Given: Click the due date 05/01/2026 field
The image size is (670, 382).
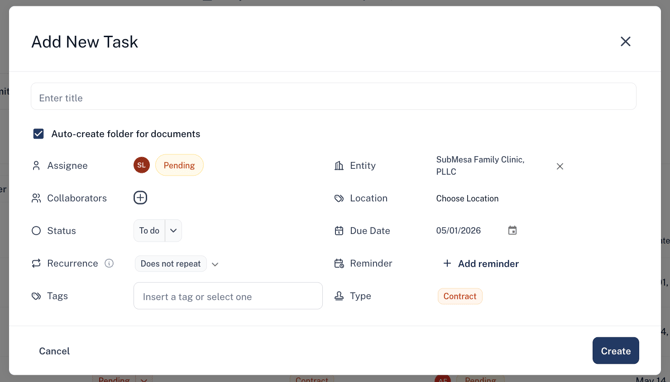Looking at the screenshot, I should click(x=458, y=231).
